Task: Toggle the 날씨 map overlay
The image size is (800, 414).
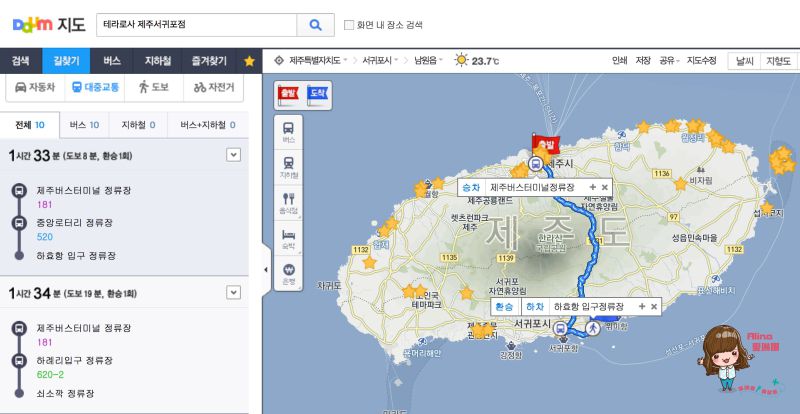Action: [744, 61]
